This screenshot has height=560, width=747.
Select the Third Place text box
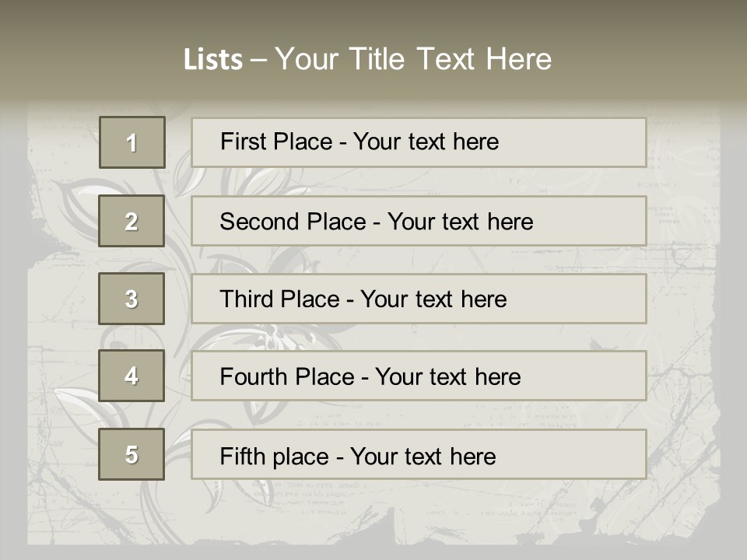[x=419, y=299]
